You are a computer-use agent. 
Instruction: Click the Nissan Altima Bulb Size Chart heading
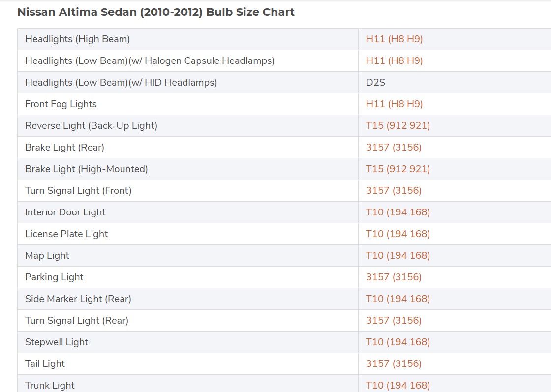(156, 12)
